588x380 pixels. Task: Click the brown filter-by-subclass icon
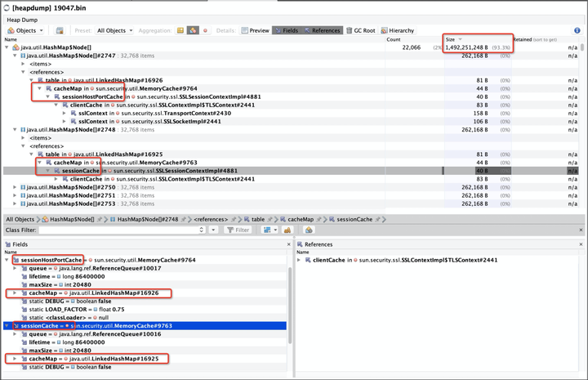(x=287, y=230)
